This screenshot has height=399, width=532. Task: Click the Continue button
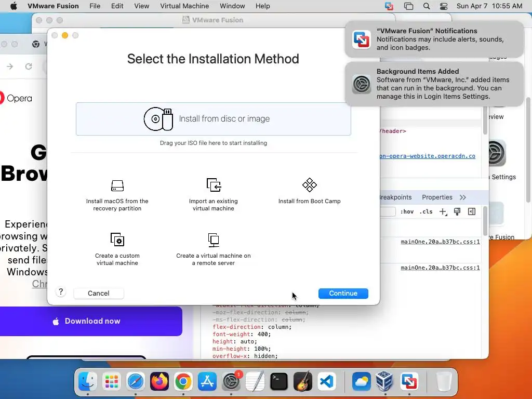tap(343, 294)
